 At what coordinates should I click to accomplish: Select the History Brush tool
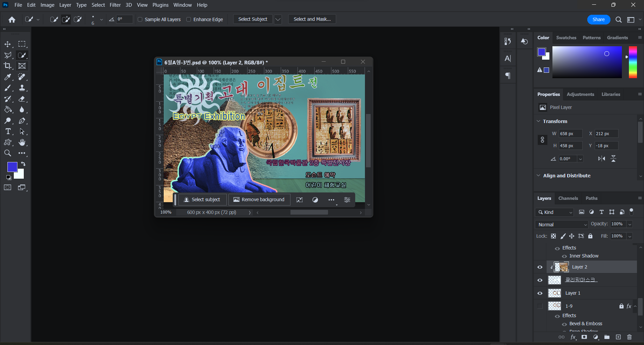pyautogui.click(x=7, y=99)
